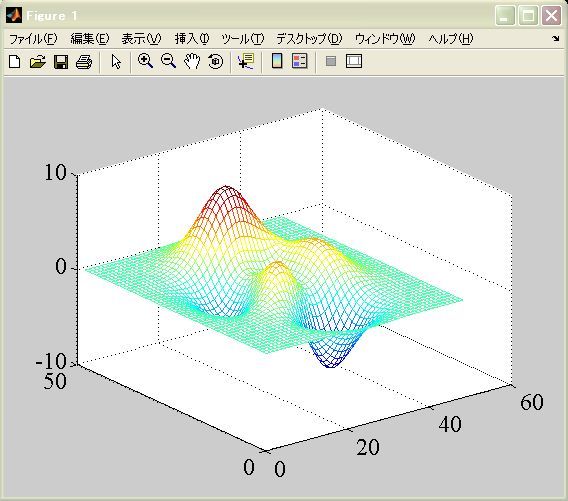The width and height of the screenshot is (568, 501).
Task: Enable the Rotate 3D tool
Action: click(x=216, y=61)
